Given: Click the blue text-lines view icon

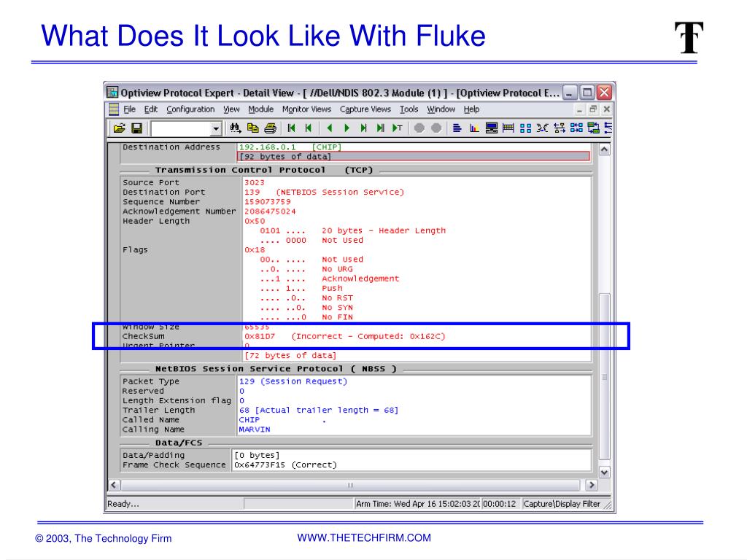Looking at the screenshot, I should tap(457, 128).
